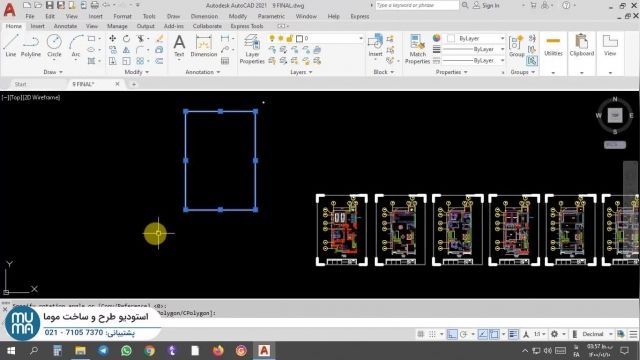Select the Stretch tool icon

pos(112,61)
